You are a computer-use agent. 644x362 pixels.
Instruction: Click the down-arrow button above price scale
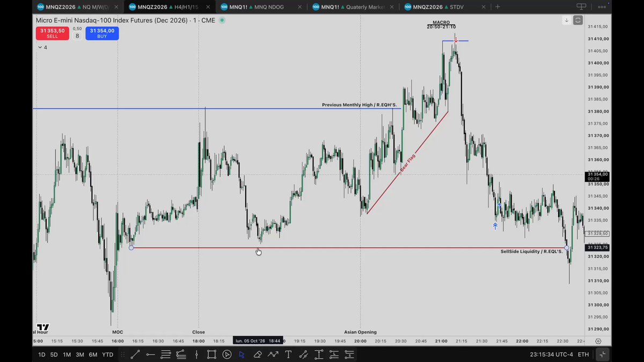[x=566, y=20]
